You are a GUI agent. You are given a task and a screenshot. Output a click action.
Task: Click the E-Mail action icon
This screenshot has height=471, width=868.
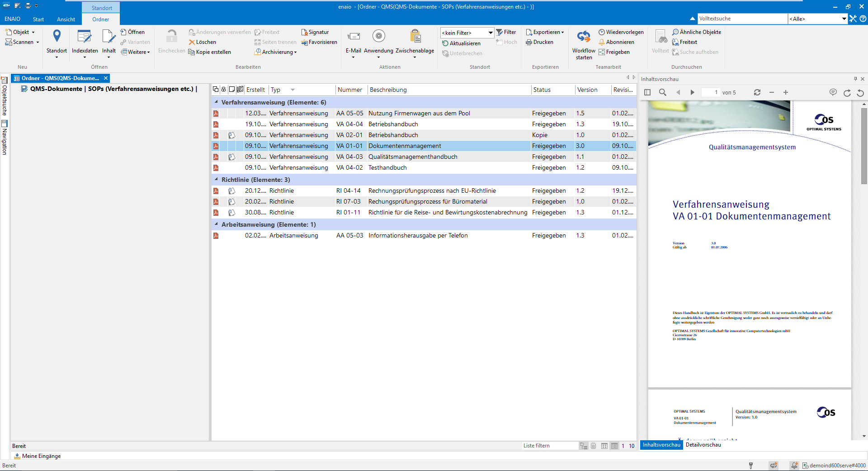point(353,36)
